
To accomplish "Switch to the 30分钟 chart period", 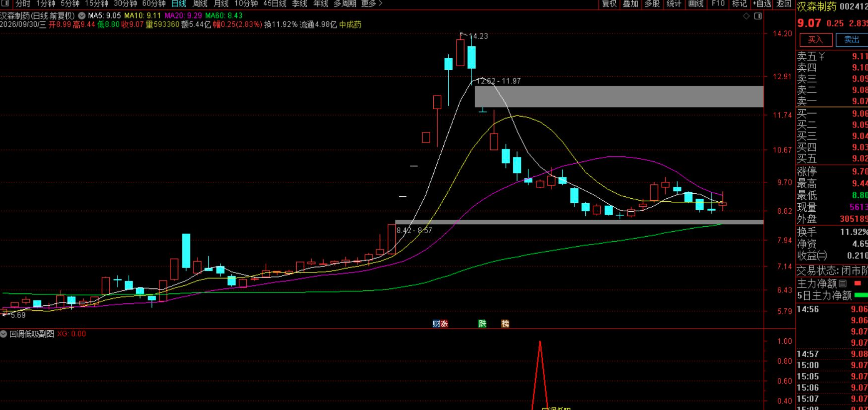I will (125, 3).
